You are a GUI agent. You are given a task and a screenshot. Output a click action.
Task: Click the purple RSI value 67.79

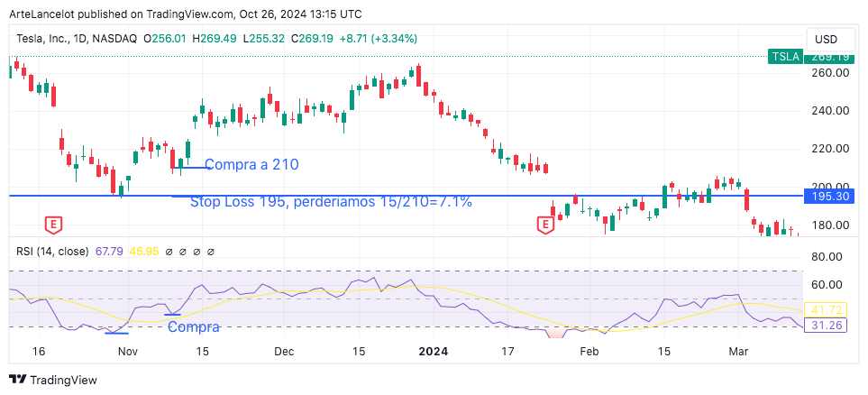click(x=110, y=252)
